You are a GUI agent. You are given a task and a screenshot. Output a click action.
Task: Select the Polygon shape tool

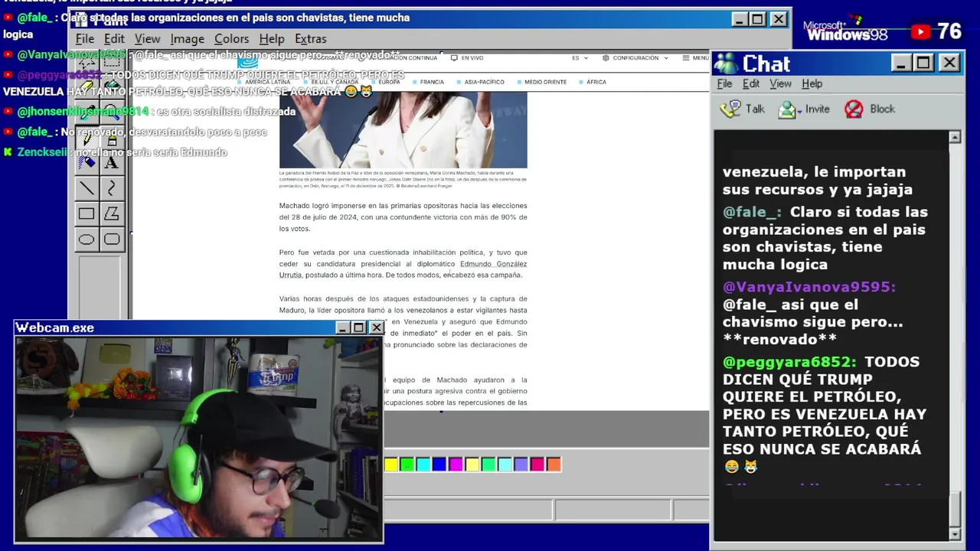coord(112,214)
